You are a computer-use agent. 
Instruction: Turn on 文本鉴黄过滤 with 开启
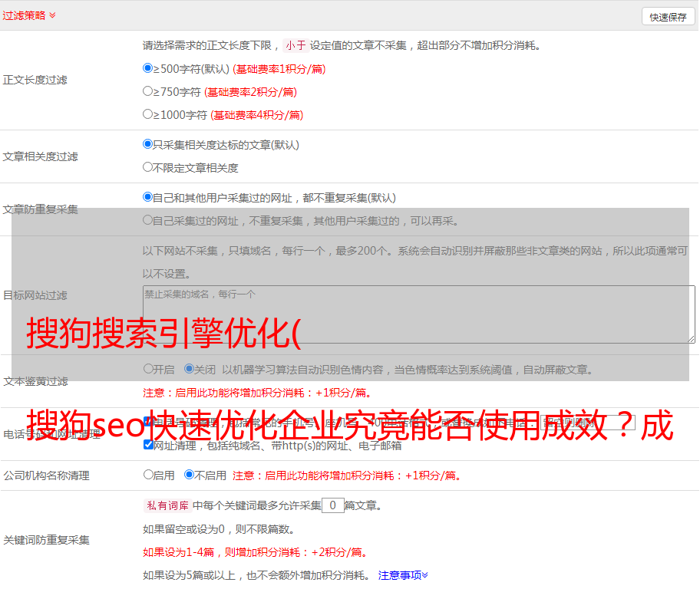point(149,369)
